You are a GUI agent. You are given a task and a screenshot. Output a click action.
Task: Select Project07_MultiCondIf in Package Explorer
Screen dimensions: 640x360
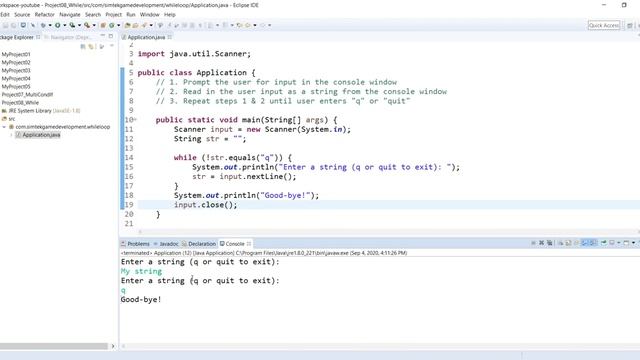(27, 94)
